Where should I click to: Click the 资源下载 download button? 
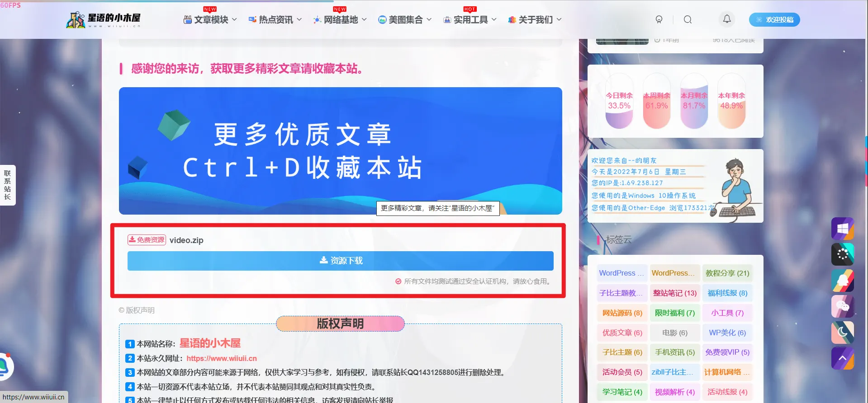coord(341,261)
